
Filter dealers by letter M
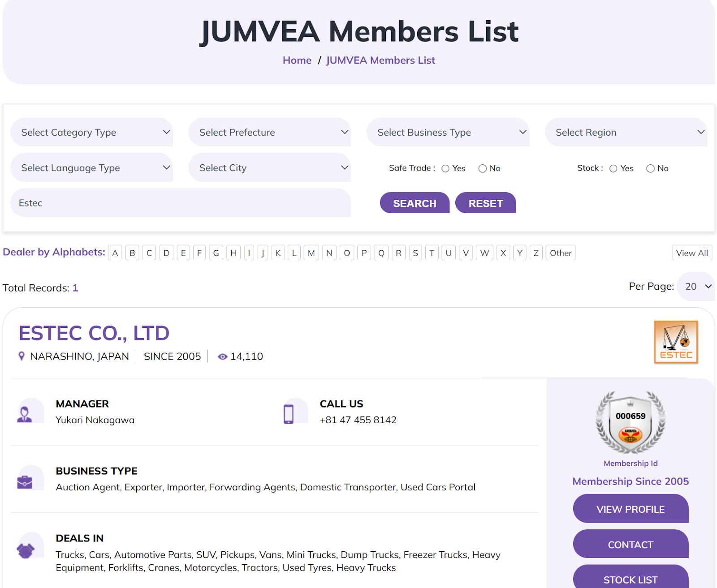pos(311,253)
